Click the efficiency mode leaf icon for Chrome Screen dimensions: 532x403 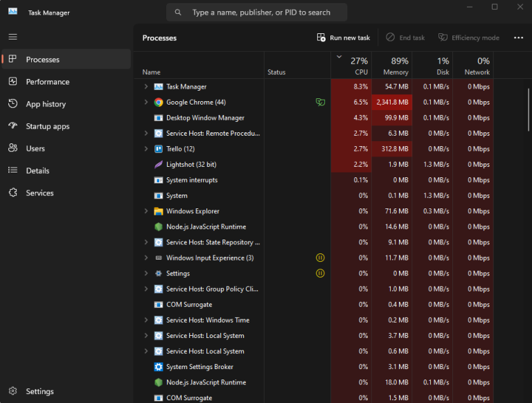point(320,102)
